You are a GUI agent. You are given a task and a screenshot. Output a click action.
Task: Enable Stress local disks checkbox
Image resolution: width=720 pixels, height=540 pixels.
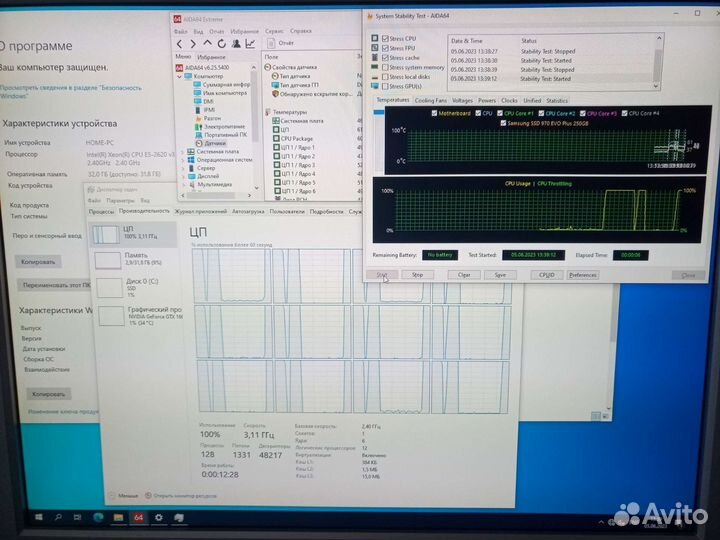385,77
